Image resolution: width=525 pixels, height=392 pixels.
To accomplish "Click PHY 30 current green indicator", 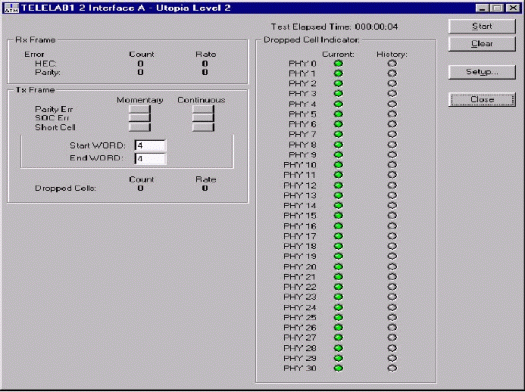I will coord(339,368).
